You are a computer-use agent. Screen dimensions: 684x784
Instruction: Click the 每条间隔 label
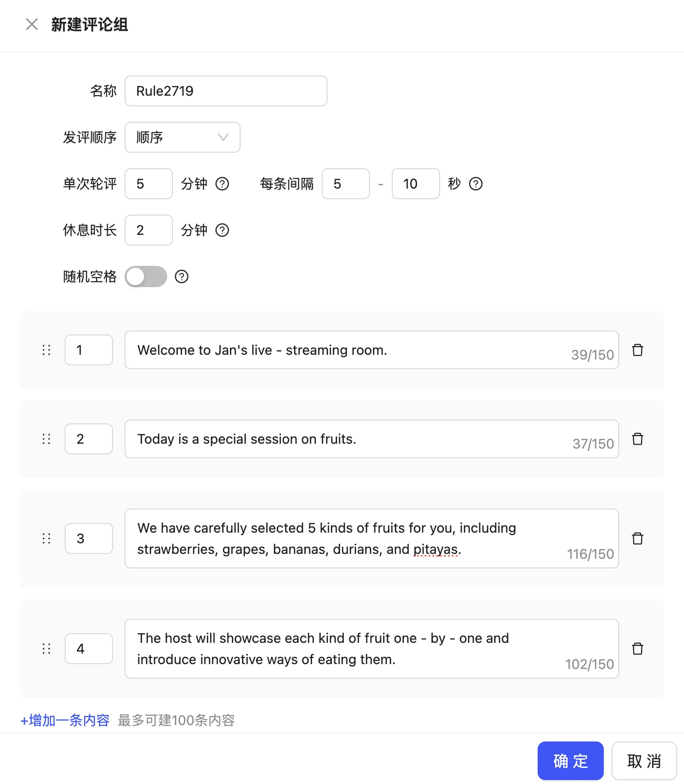tap(287, 184)
